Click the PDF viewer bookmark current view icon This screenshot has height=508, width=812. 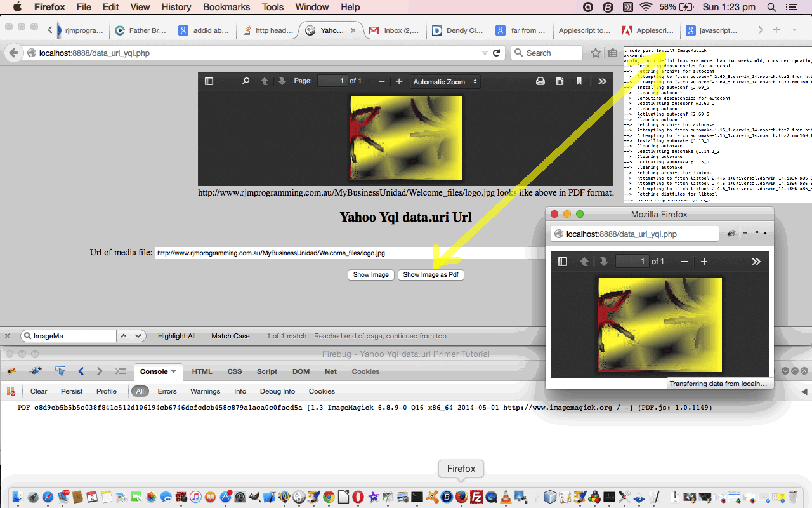(x=579, y=81)
